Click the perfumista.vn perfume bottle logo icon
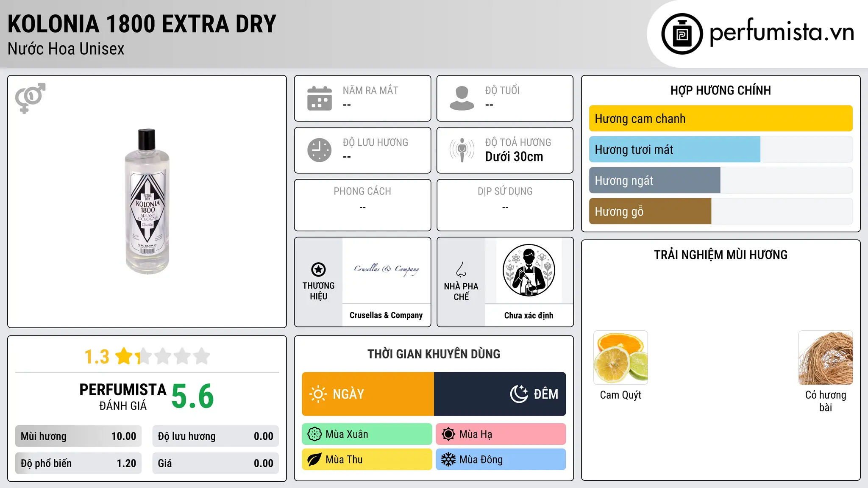The width and height of the screenshot is (868, 488). [x=682, y=34]
